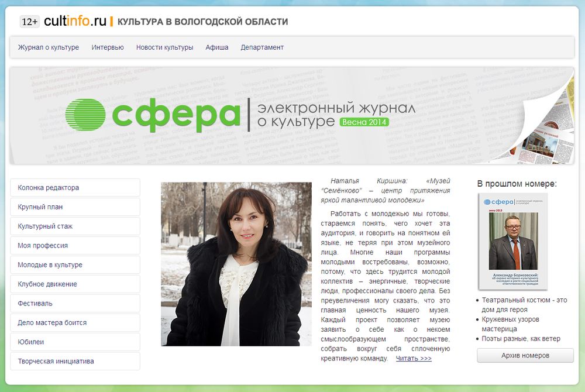This screenshot has width=585, height=392.
Task: Open the Культурный стаж section
Action: [75, 226]
